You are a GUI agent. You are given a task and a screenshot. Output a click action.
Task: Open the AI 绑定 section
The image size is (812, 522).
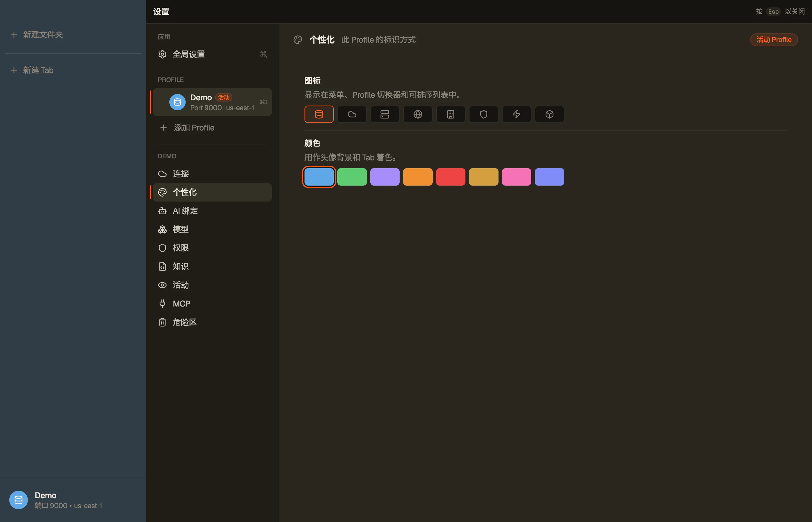(212, 211)
